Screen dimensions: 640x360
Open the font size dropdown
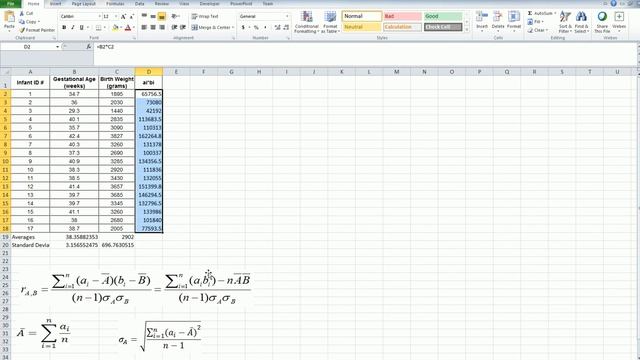tap(116, 16)
